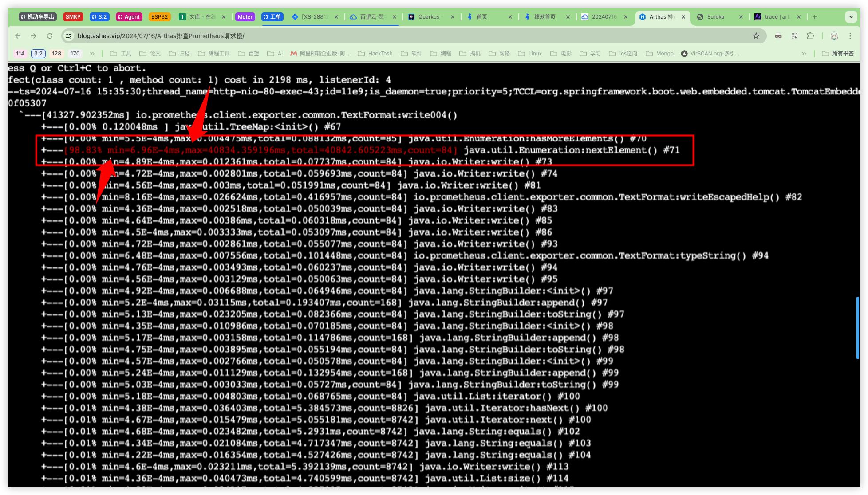Expand the tab search dropdown arrow
This screenshot has height=495, width=868.
[x=851, y=17]
